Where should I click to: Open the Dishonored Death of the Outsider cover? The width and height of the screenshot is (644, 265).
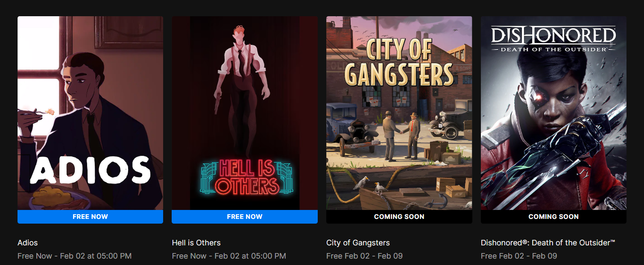pyautogui.click(x=553, y=113)
